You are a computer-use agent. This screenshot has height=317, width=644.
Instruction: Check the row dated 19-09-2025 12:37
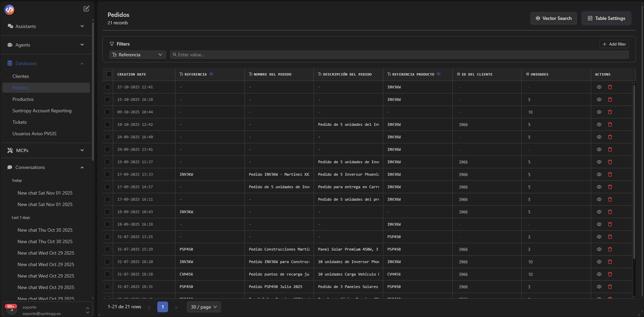click(107, 162)
